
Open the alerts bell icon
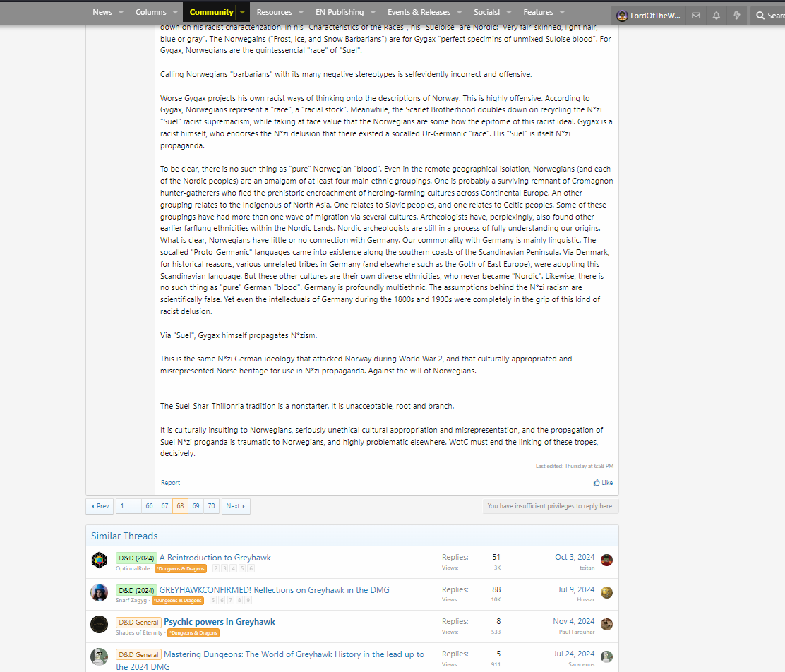[x=717, y=16]
